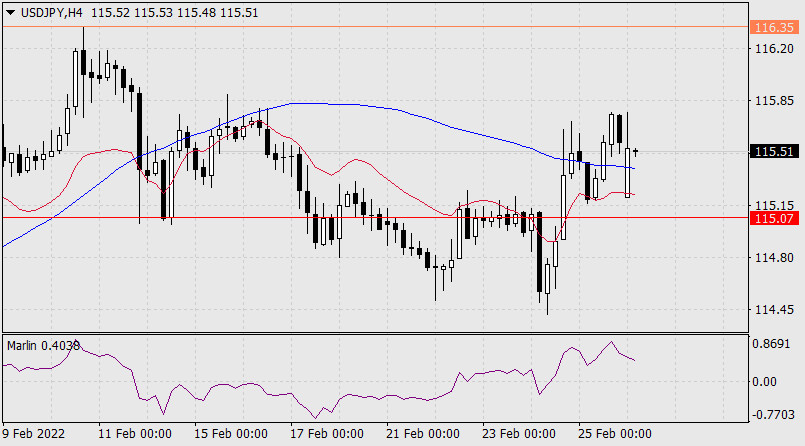The image size is (805, 446).
Task: Open the chart menu triangle beside USDJPY,H4
Action: pyautogui.click(x=10, y=13)
